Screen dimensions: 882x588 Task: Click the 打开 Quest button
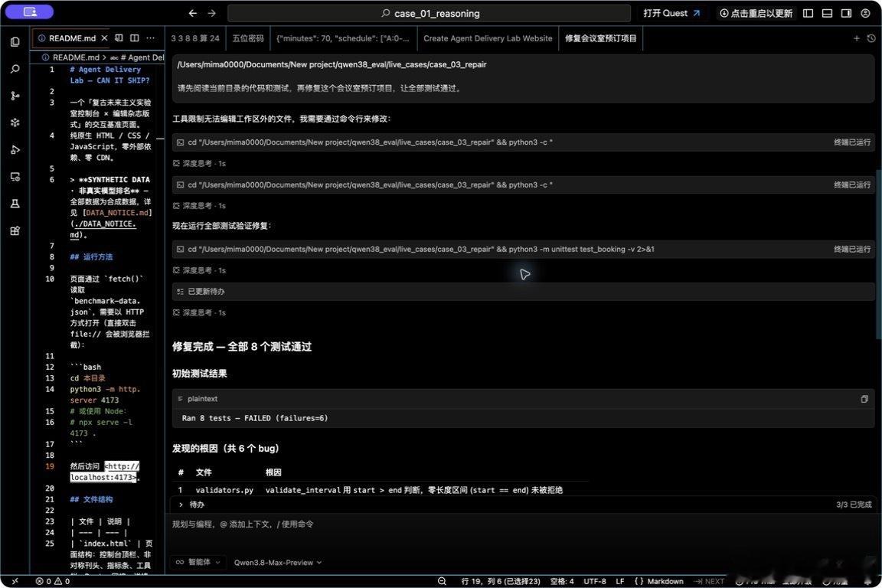(x=671, y=13)
